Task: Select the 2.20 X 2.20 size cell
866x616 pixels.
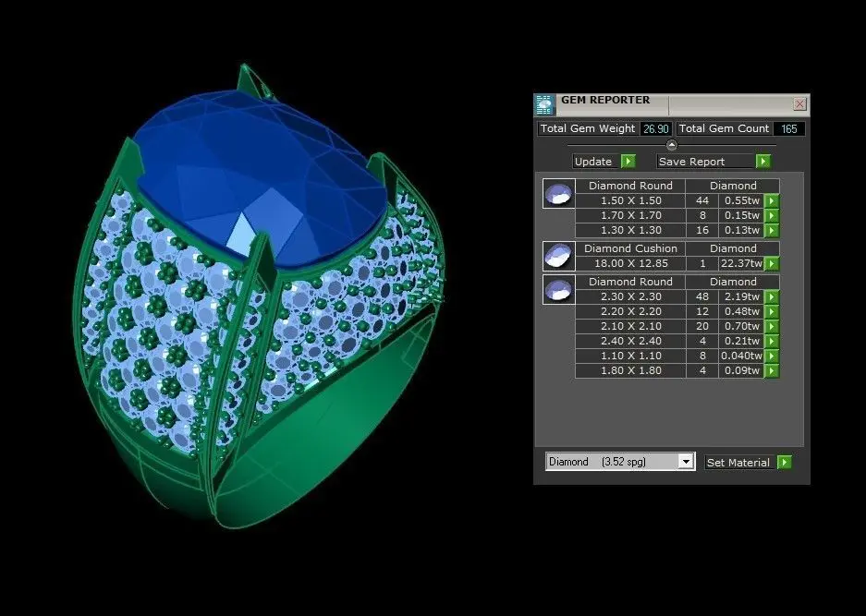Action: click(x=630, y=311)
